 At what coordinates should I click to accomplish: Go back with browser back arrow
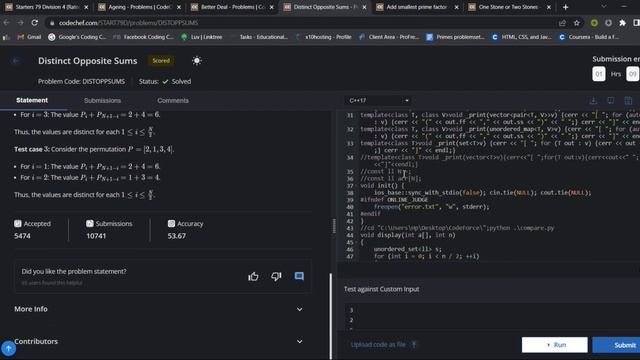(x=7, y=23)
